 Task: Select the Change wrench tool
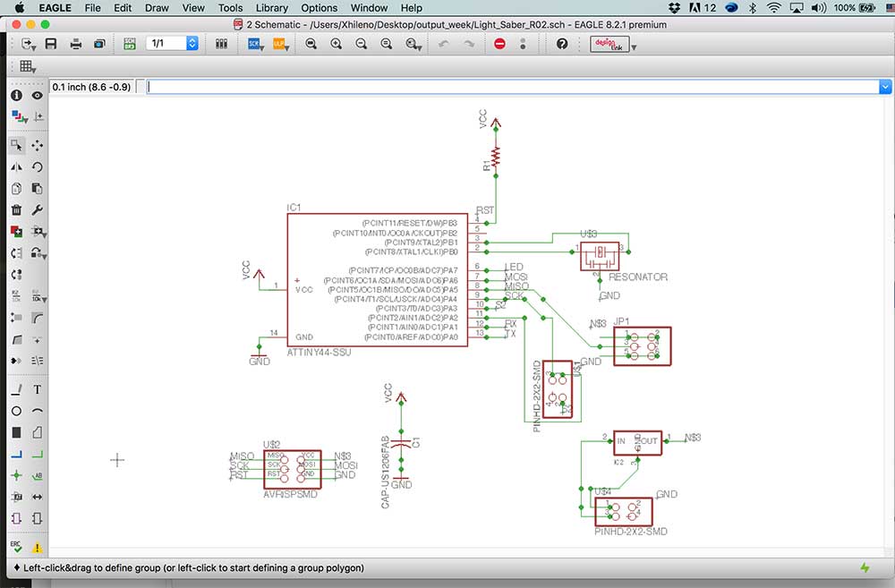[x=37, y=210]
